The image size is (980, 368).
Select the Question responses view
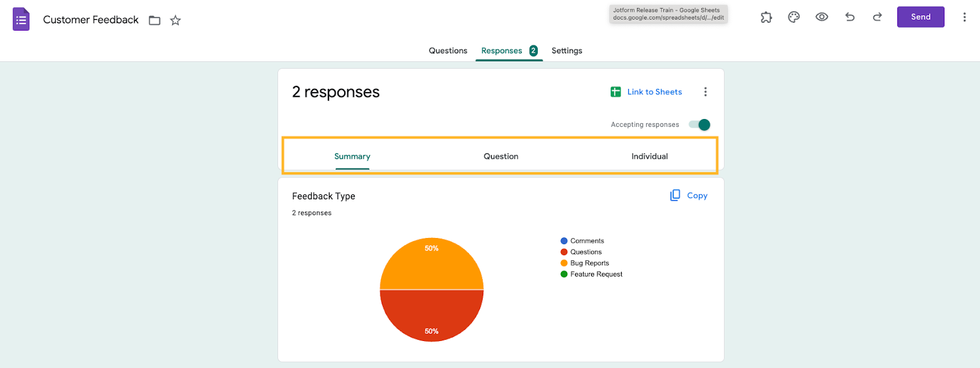click(x=501, y=156)
